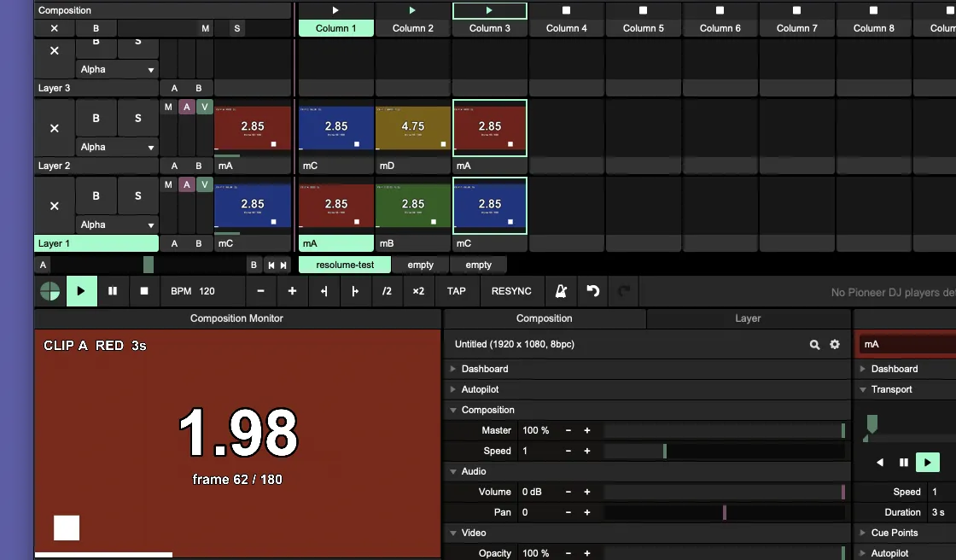Image resolution: width=956 pixels, height=560 pixels.
Task: Collapse the Audio section
Action: pos(453,471)
